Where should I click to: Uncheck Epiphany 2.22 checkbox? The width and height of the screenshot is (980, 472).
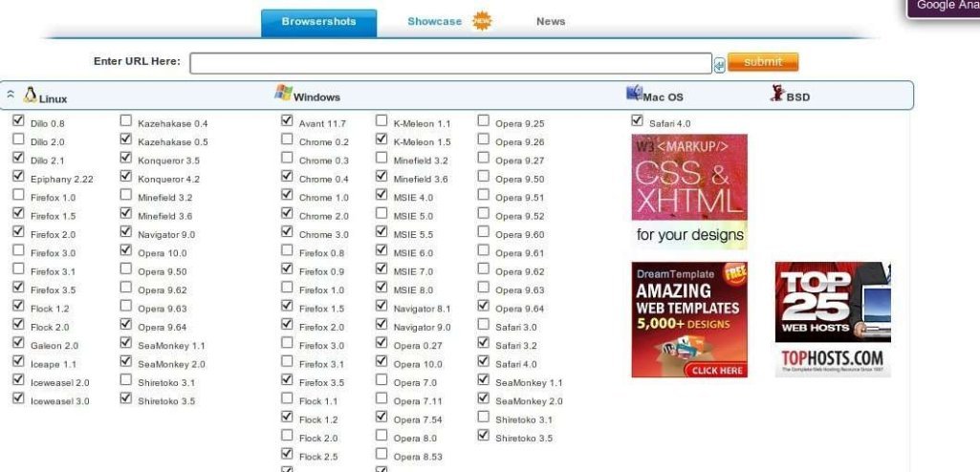pyautogui.click(x=18, y=176)
